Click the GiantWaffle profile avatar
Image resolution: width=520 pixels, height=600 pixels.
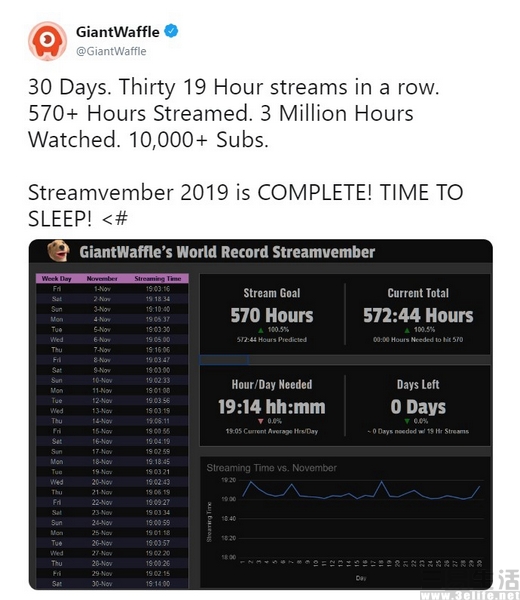click(47, 41)
